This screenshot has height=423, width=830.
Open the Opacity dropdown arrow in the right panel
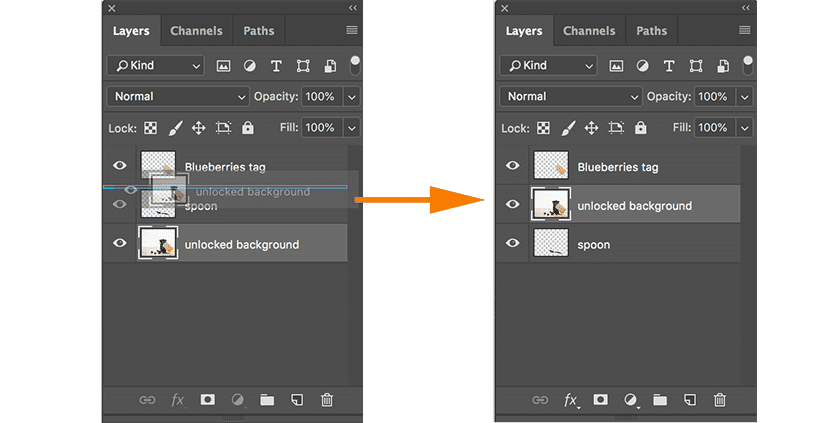click(744, 96)
